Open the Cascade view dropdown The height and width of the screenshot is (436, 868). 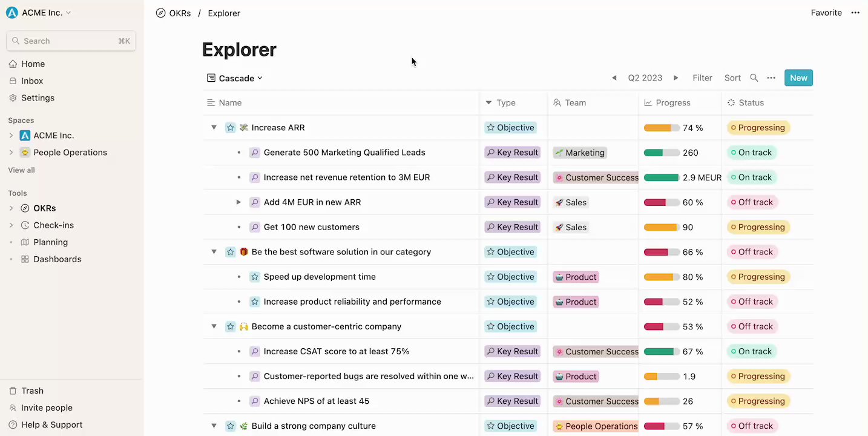point(235,78)
